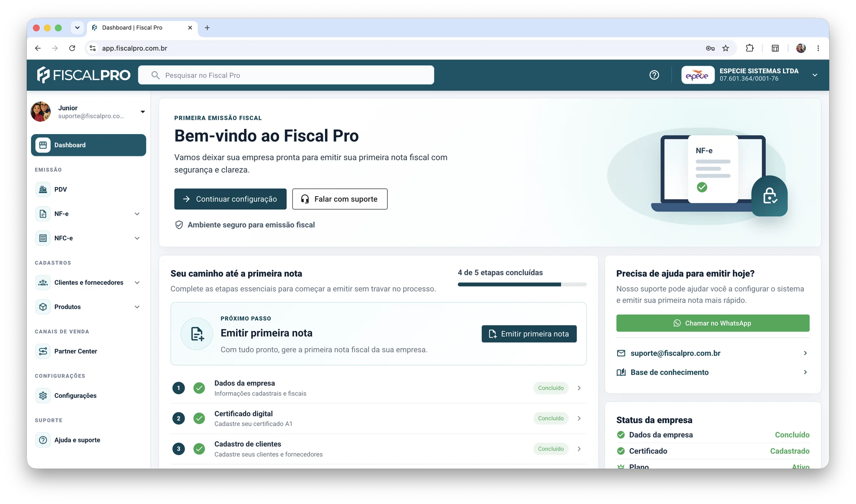Click the Pesquisar no Fiscal Pro search field
856x504 pixels.
click(x=286, y=75)
